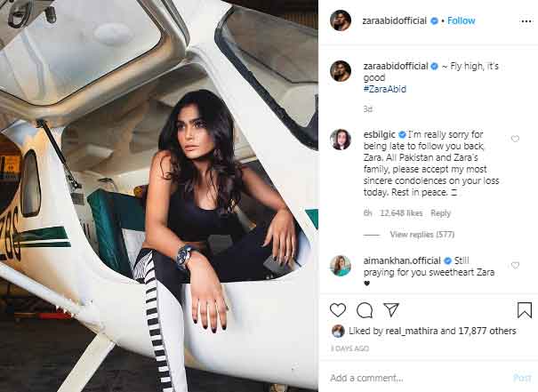
Task: Click the Post comment button
Action: coord(522,378)
